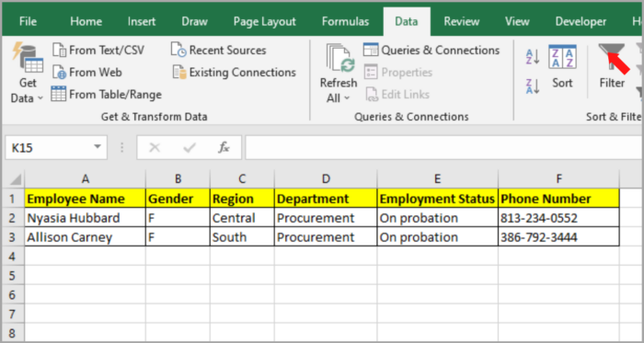Viewport: 644px width, 343px height.
Task: Select column B header
Action: 178,179
